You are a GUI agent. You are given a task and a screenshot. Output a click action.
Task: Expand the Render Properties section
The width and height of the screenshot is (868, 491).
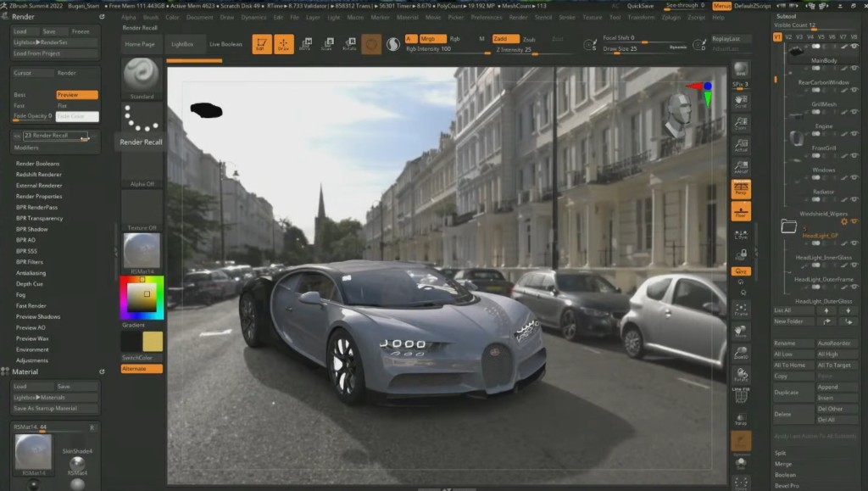pos(39,196)
